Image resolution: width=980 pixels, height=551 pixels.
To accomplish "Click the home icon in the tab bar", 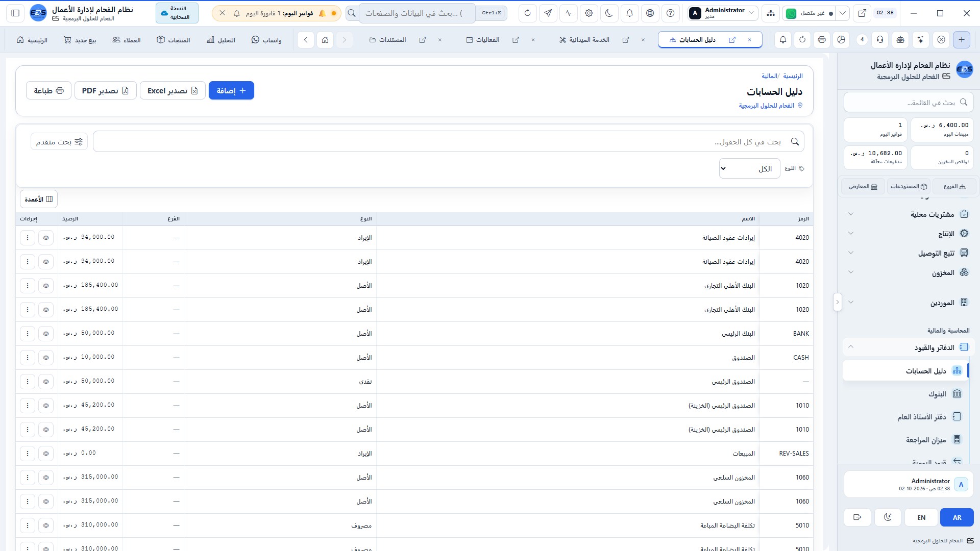I will (325, 40).
